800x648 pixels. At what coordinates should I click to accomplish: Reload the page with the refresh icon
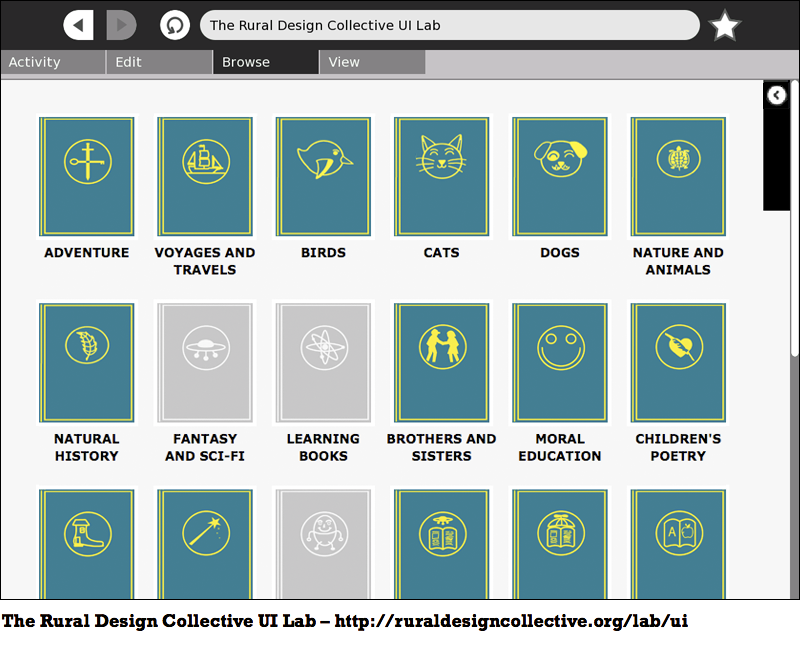pyautogui.click(x=174, y=25)
